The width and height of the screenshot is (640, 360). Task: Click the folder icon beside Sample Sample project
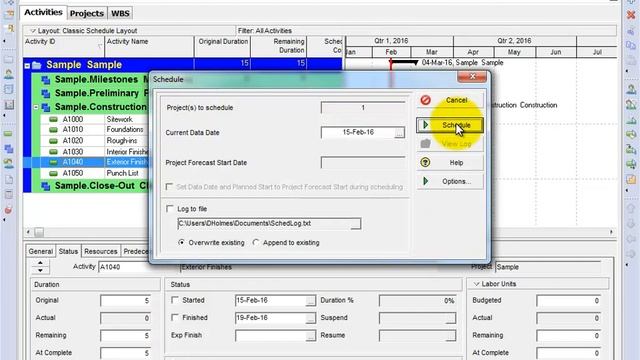(37, 65)
